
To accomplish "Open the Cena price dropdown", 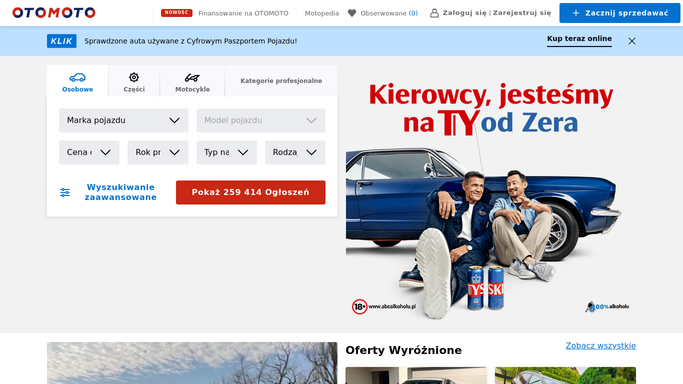I will [89, 152].
